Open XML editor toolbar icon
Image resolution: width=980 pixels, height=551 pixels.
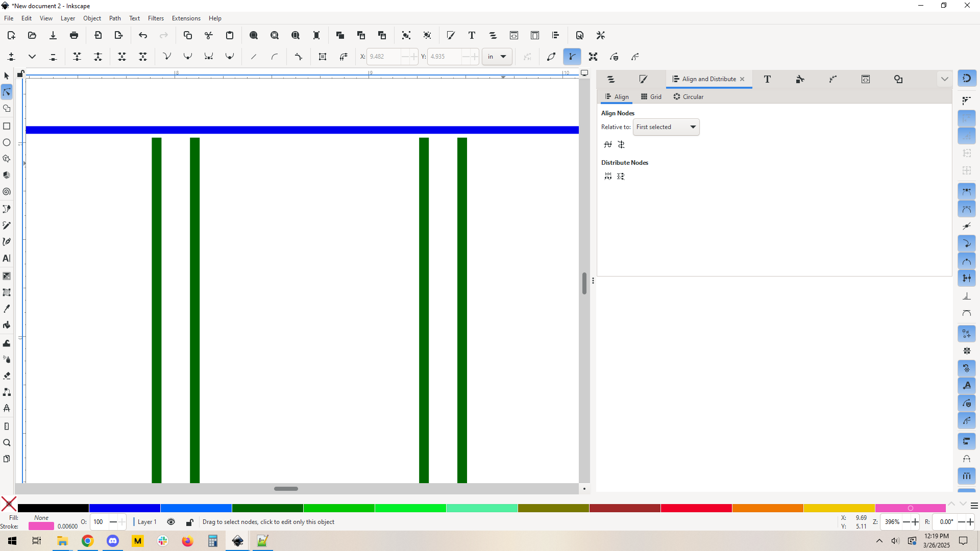coord(514,35)
